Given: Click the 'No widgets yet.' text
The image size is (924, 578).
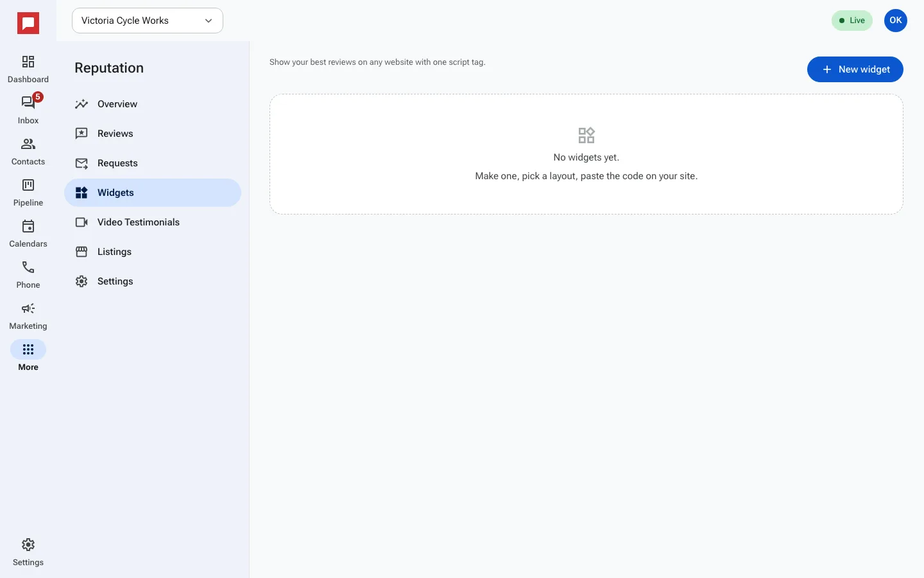Looking at the screenshot, I should 586,157.
